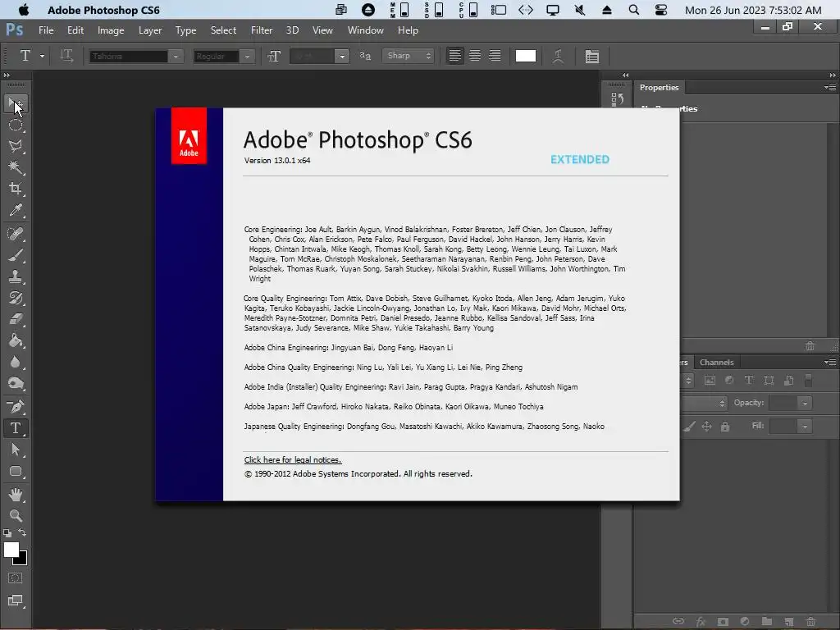Change the screen mode icon
The image size is (840, 630).
[x=16, y=600]
